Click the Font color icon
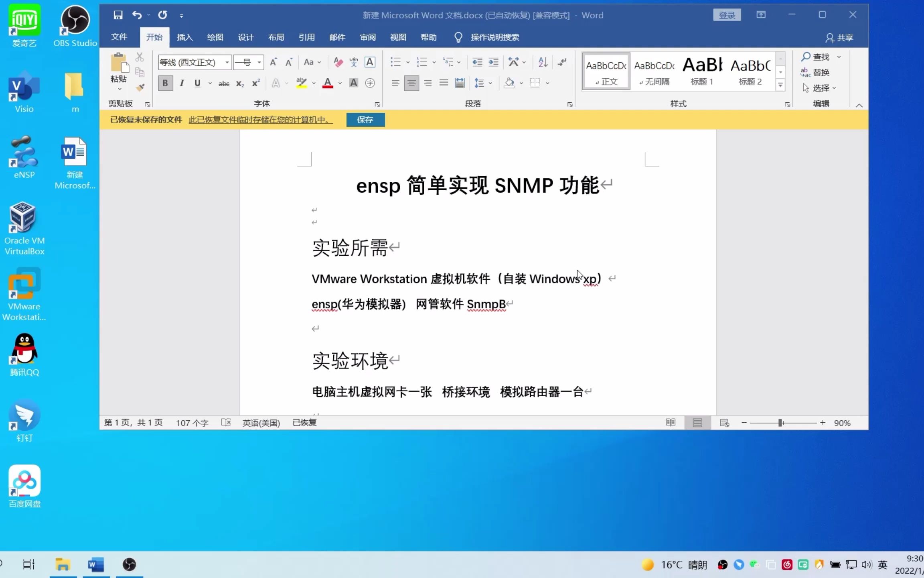Image resolution: width=924 pixels, height=578 pixels. coord(327,83)
